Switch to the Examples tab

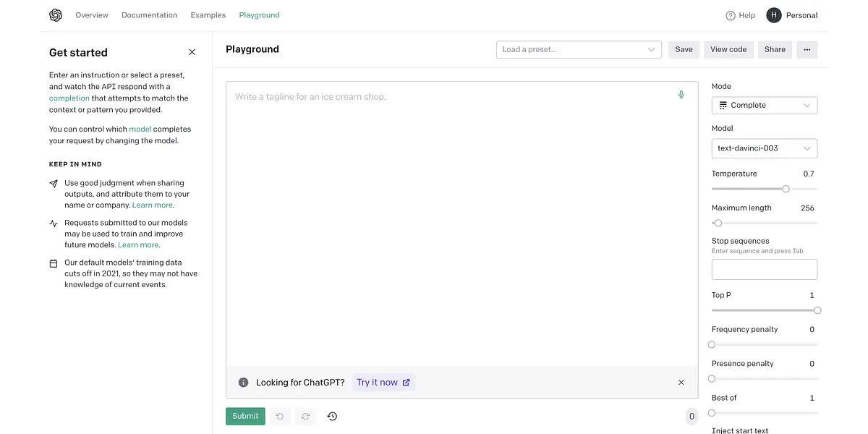[208, 15]
